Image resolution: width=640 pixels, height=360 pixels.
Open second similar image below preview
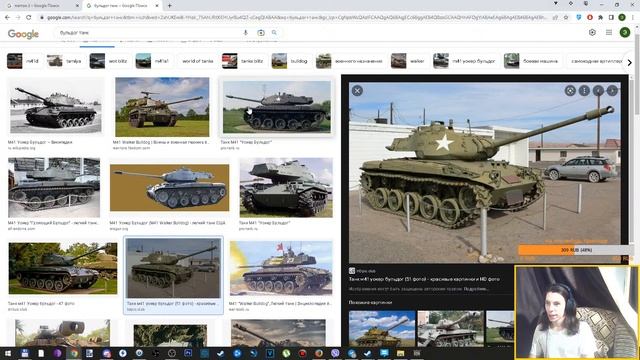tap(450, 329)
